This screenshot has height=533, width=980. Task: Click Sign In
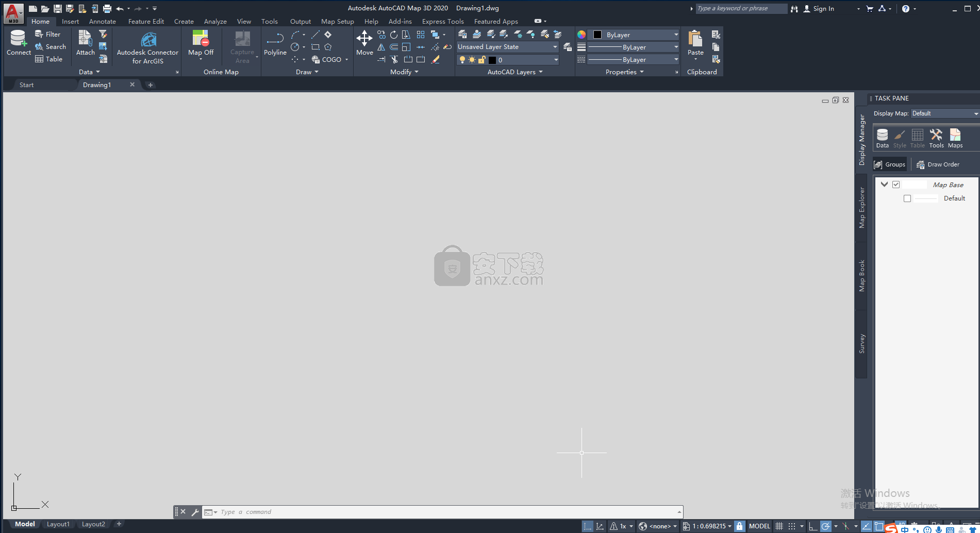[819, 9]
